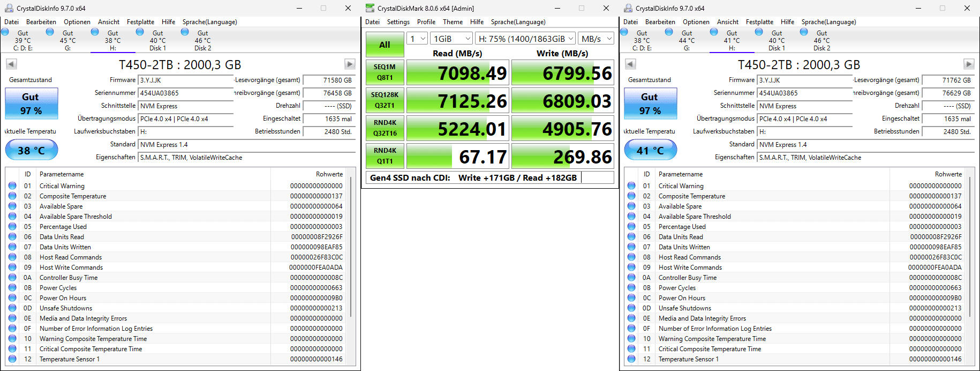
Task: Select H: drive icon in left CrystalDiskInfo
Action: pos(112,40)
